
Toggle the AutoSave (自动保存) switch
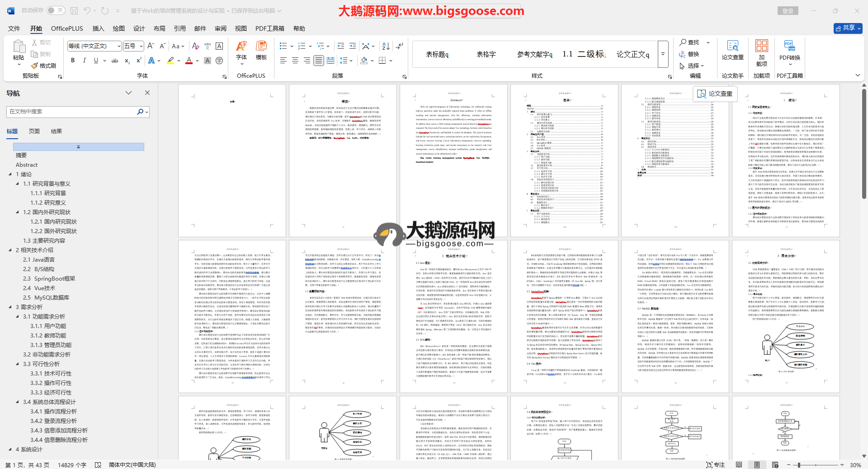56,10
